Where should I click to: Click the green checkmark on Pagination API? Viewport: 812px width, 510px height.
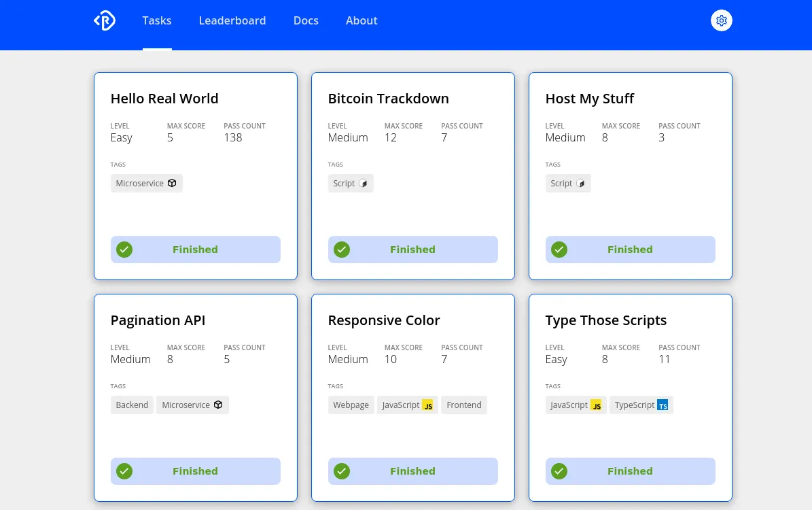(124, 471)
